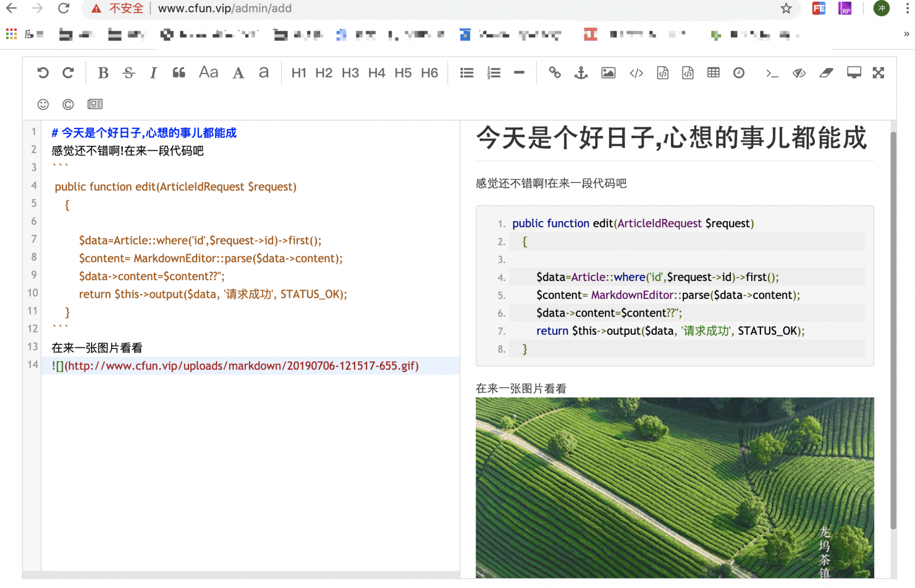
Task: Click the tea field preview image
Action: click(675, 487)
